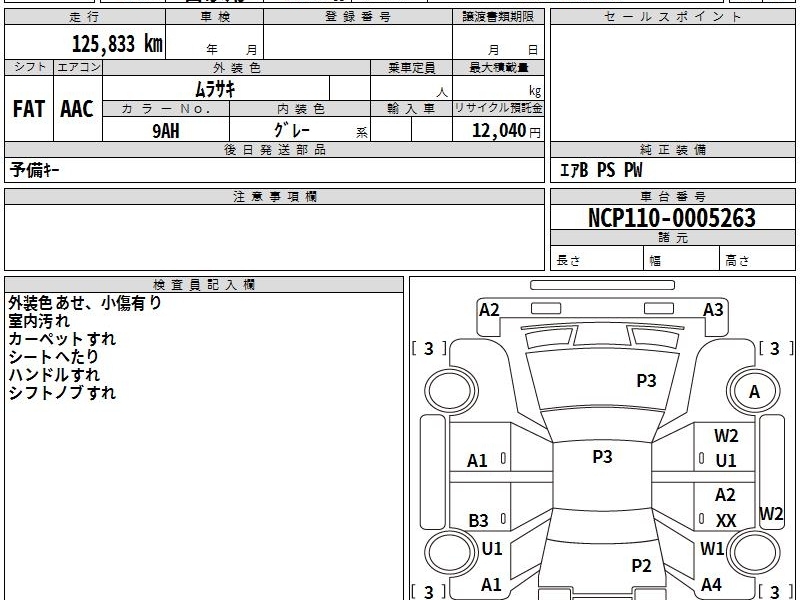Click the 乗車定員 header
The height and width of the screenshot is (600, 800).
[x=411, y=68]
